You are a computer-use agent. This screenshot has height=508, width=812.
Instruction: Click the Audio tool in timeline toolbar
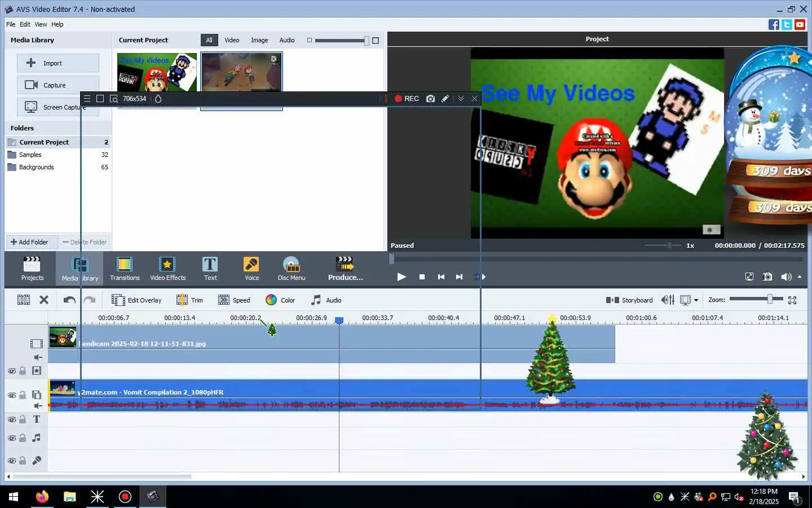tap(326, 300)
